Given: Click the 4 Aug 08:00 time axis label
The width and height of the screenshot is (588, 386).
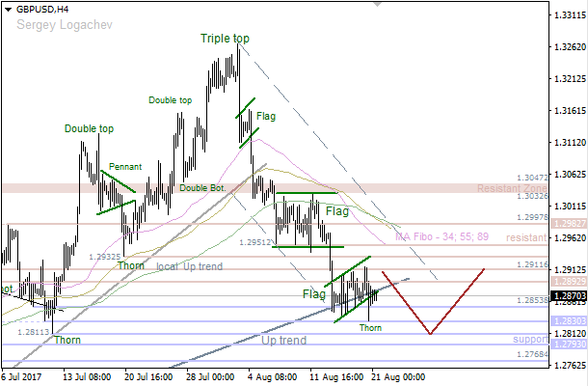Looking at the screenshot, I should point(270,377).
